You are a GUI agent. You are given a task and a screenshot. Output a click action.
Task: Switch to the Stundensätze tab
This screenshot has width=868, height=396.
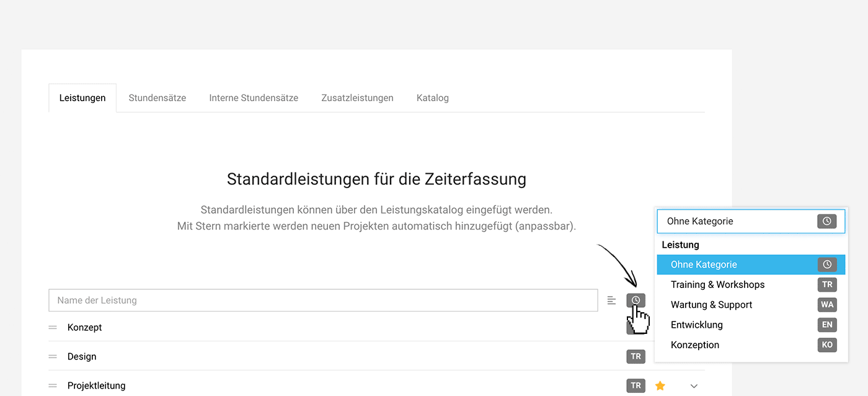(x=157, y=97)
